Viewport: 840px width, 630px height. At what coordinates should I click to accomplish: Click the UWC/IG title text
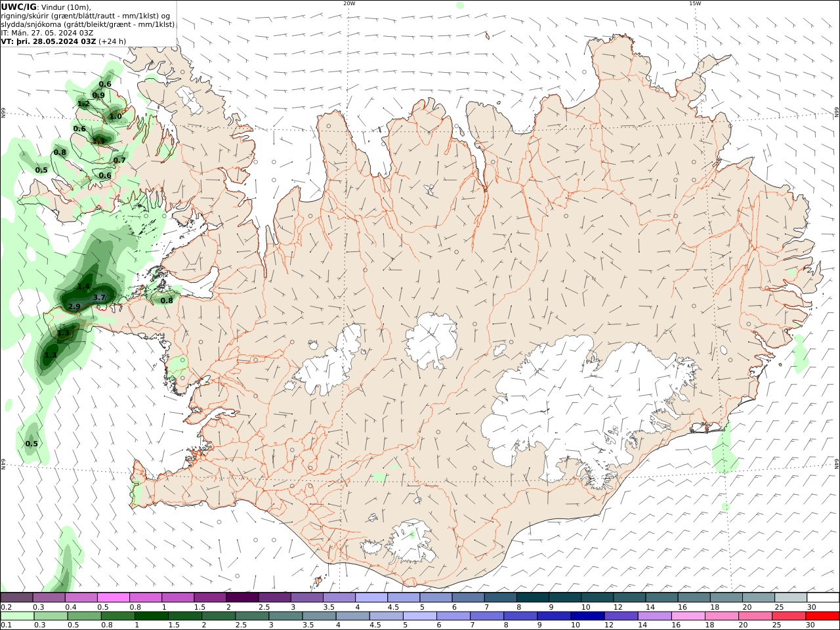(18, 7)
